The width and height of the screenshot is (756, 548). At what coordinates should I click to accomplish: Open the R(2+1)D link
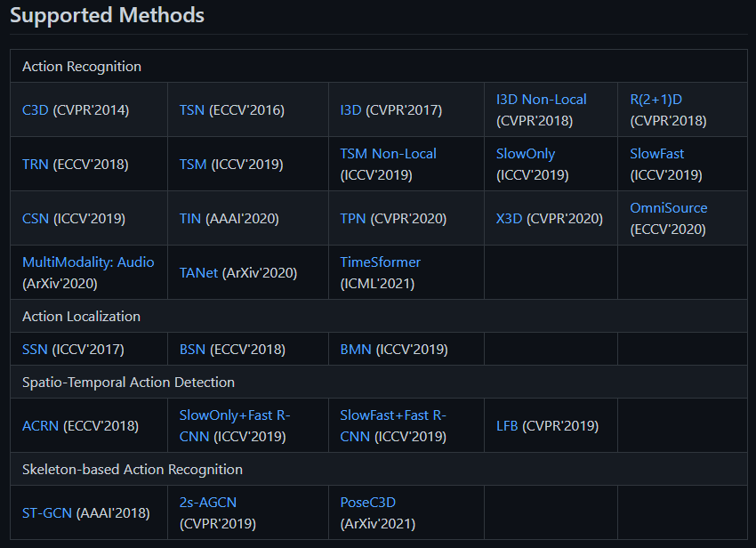coord(655,100)
